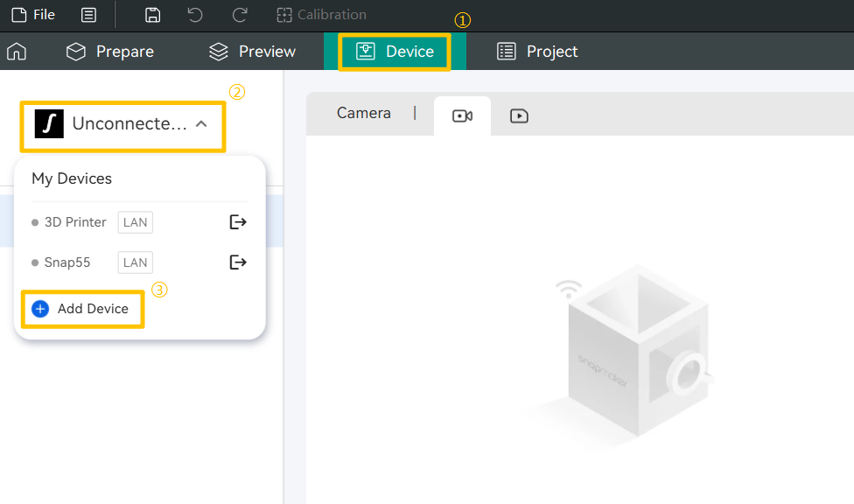Click the blue plus Add Device icon
854x504 pixels.
click(40, 309)
